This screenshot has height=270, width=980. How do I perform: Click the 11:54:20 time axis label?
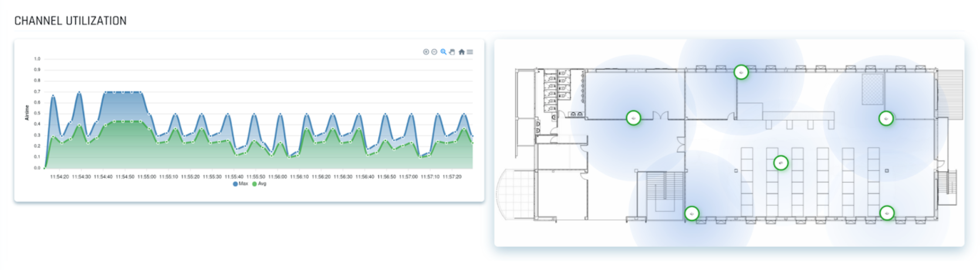[60, 177]
